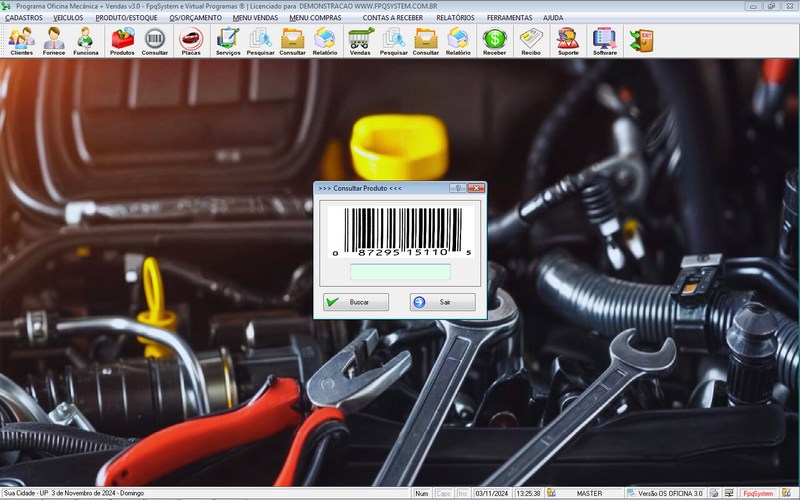Open the FERRAMENTAS menu
800x500 pixels.
click(509, 17)
